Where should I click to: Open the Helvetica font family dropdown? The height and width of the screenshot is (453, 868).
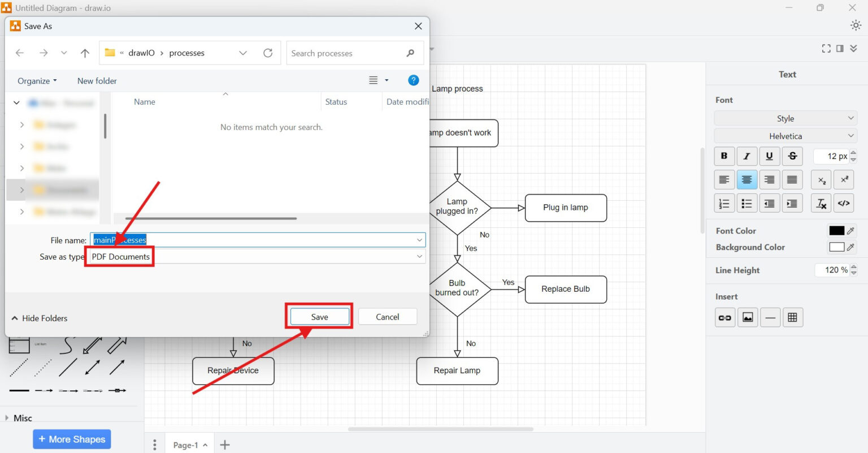click(x=785, y=136)
